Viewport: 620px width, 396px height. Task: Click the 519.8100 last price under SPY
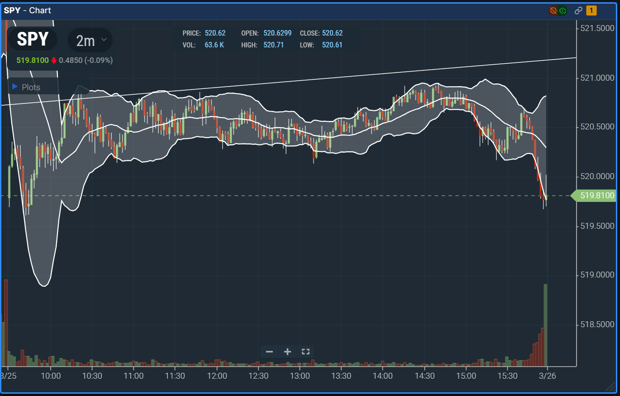click(32, 61)
